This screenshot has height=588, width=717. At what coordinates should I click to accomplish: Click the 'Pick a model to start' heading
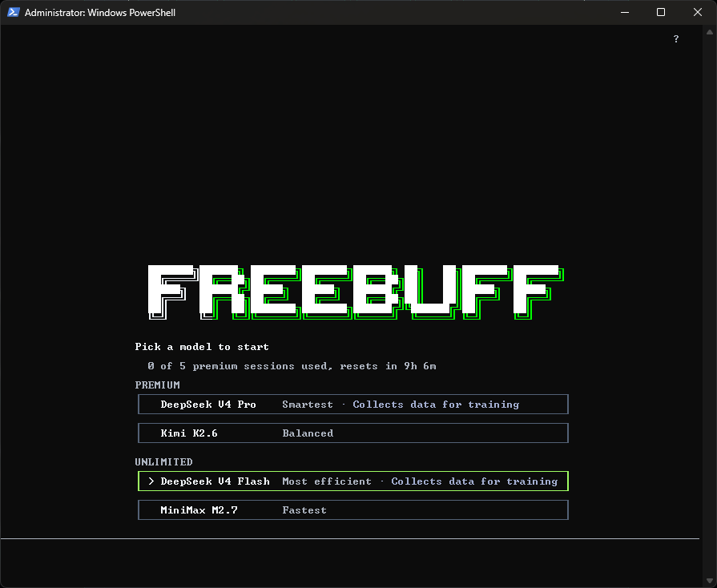click(x=202, y=347)
